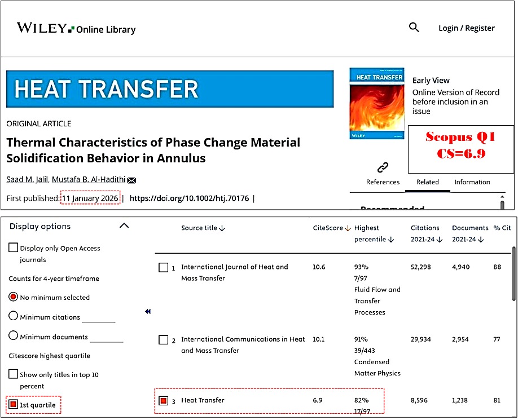Viewport: 518px width, 420px height.
Task: Click the email envelope icon beside Al-Hadithi
Action: (131, 180)
